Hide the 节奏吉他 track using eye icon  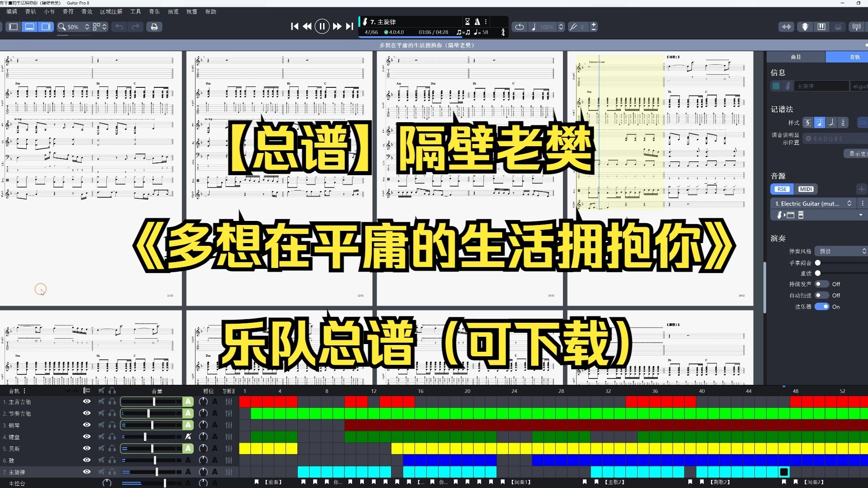coord(87,413)
